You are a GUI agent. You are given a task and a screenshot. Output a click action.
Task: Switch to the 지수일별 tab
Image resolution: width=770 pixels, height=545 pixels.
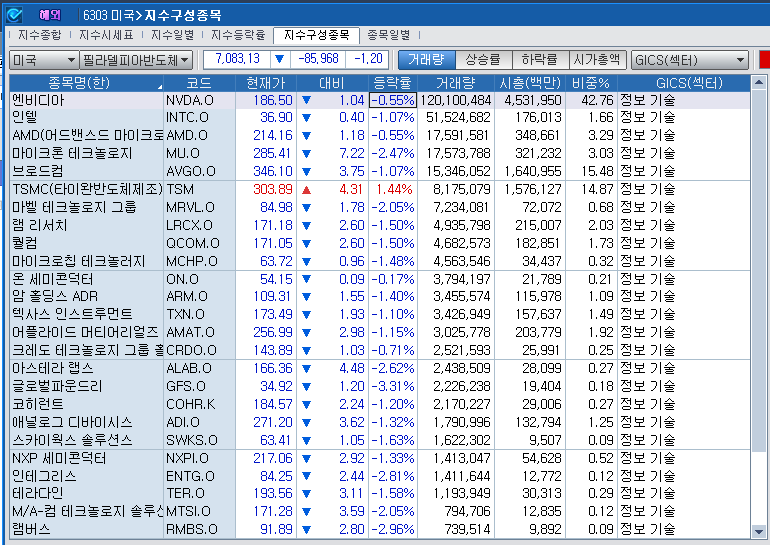tap(172, 35)
